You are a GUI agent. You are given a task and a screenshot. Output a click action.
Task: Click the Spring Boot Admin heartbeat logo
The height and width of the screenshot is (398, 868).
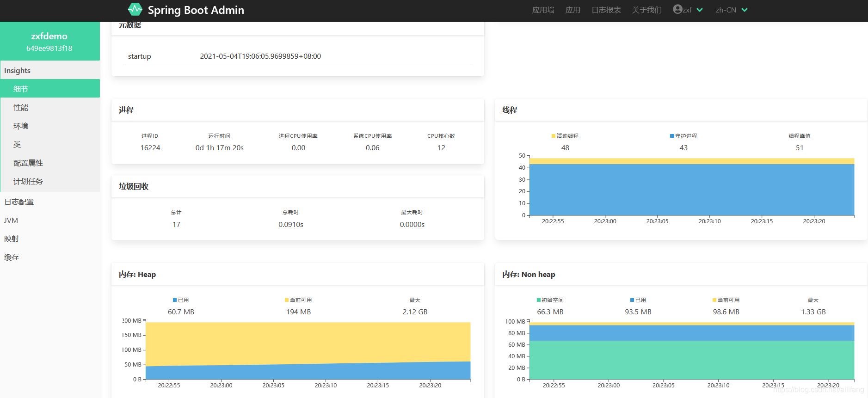point(135,9)
